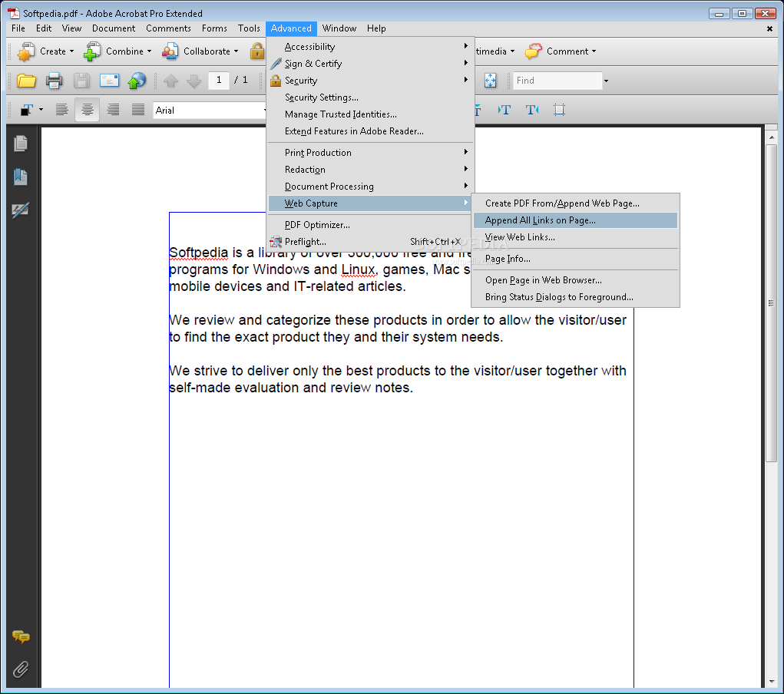Open the Attachments paperclip panel
The height and width of the screenshot is (694, 784).
21,669
